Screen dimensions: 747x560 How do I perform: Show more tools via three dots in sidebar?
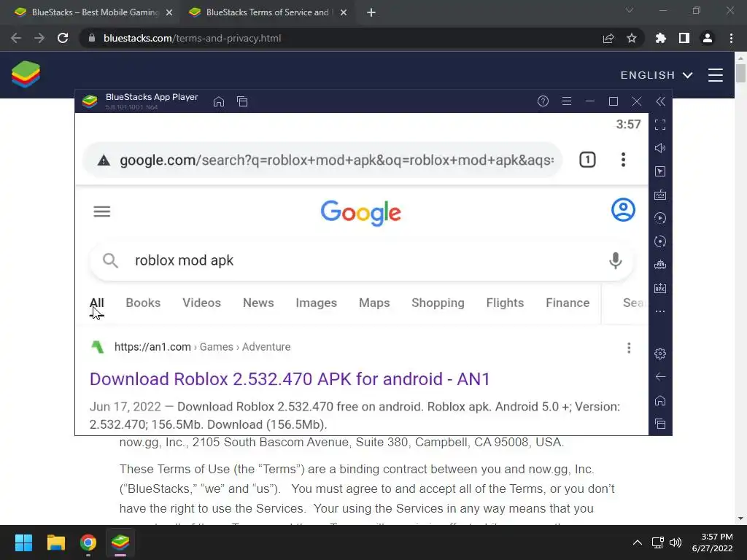coord(659,311)
